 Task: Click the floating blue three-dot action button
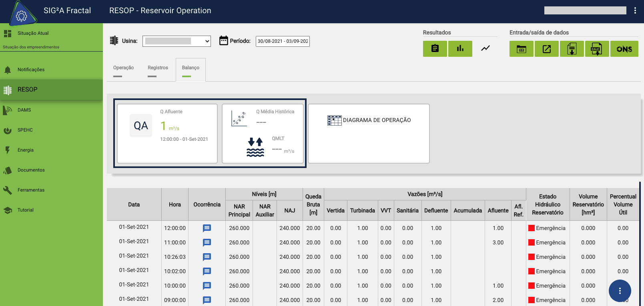(x=620, y=291)
